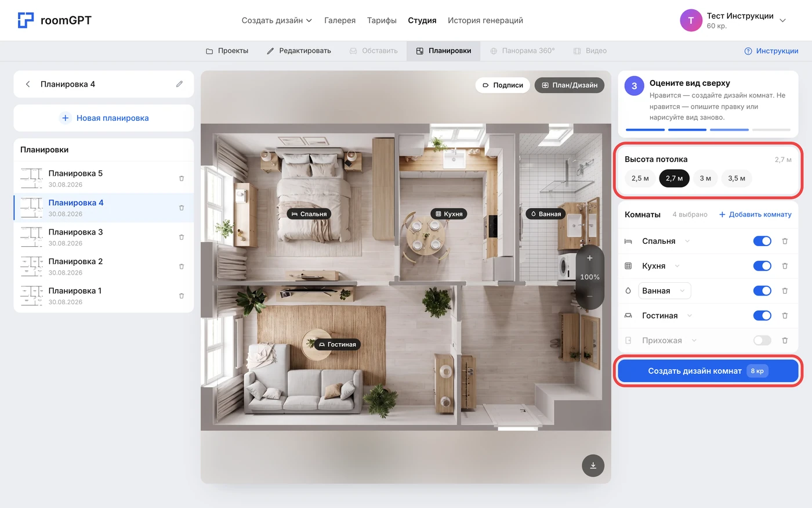The width and height of the screenshot is (812, 508).
Task: Remove Ванная room with trash icon
Action: pos(785,291)
